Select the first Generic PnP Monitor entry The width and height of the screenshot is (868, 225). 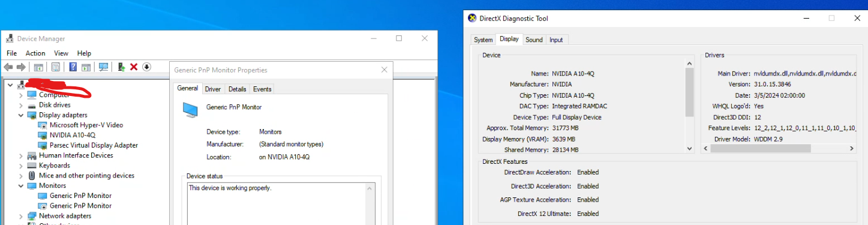coord(80,196)
